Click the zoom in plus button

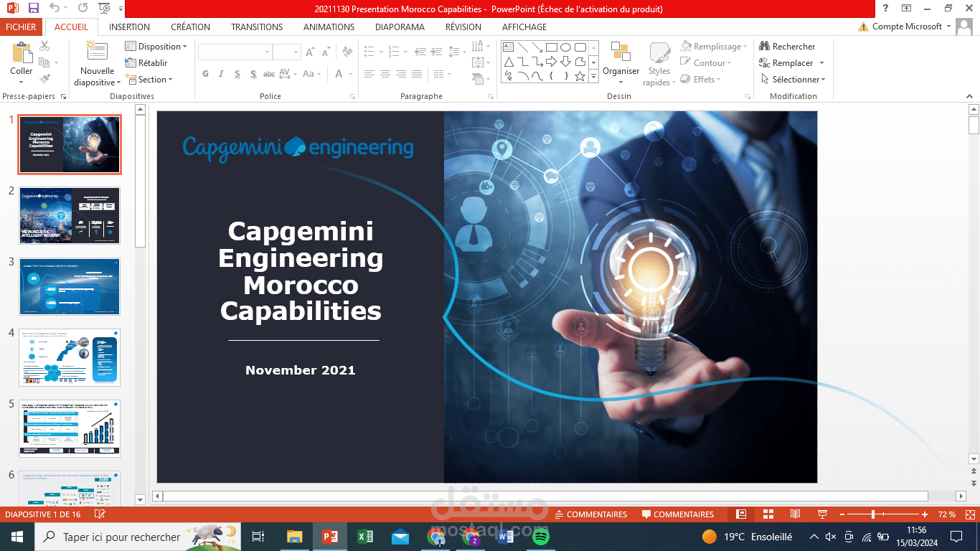[x=925, y=514]
